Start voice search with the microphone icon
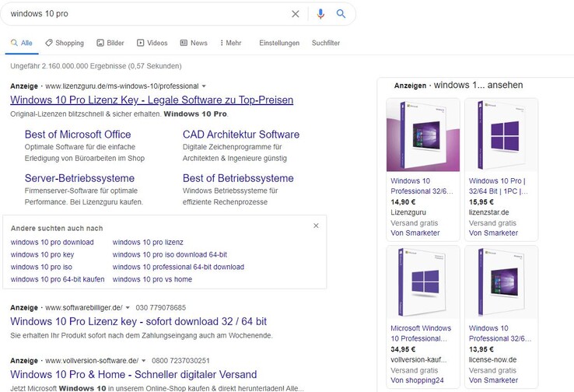Viewport: 574px width, 392px height. click(x=320, y=14)
